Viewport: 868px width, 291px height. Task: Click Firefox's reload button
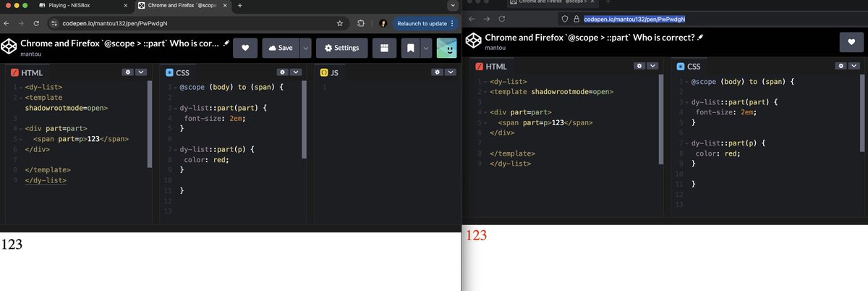coord(501,18)
